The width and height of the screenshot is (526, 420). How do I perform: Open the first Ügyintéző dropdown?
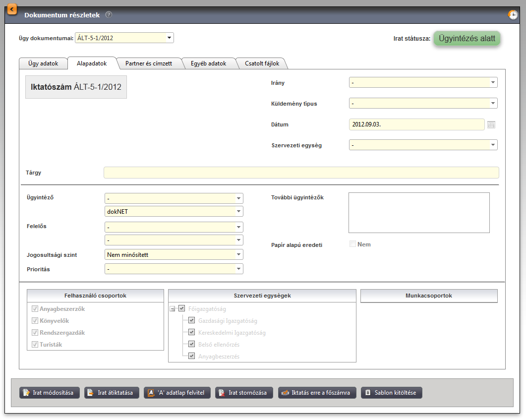tap(174, 198)
